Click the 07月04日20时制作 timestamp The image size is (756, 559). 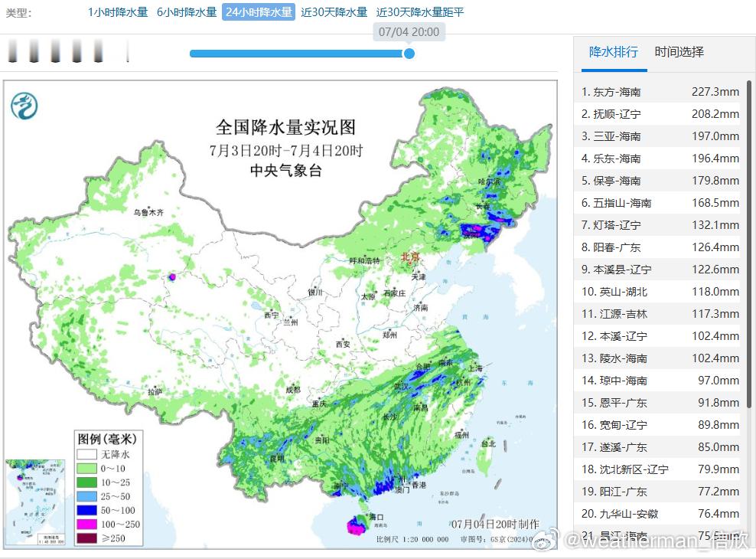click(495, 525)
